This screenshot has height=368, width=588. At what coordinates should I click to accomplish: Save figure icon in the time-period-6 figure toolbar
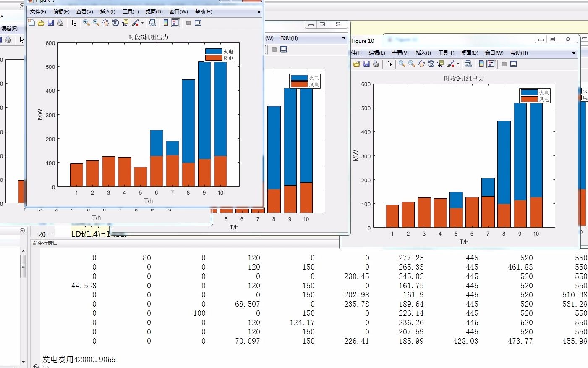(x=51, y=23)
